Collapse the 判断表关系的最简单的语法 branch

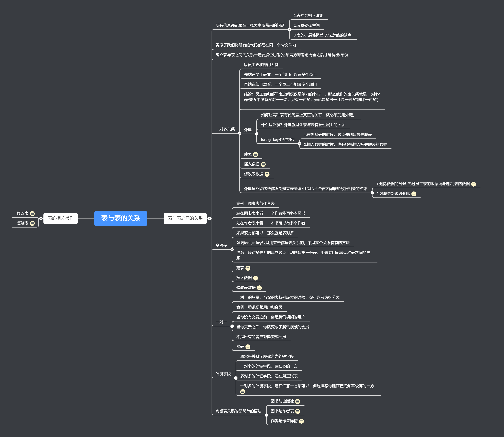(266, 415)
